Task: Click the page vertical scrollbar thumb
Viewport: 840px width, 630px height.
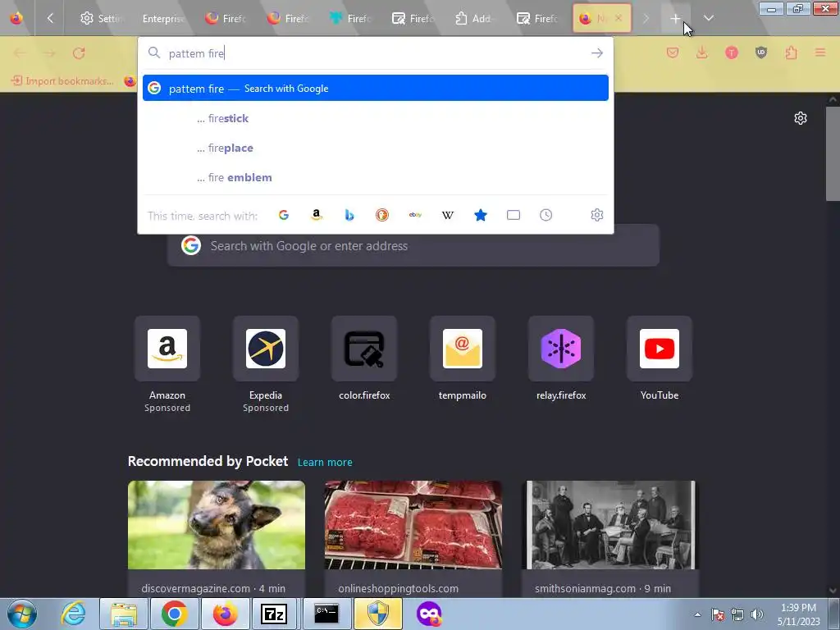Action: click(833, 153)
